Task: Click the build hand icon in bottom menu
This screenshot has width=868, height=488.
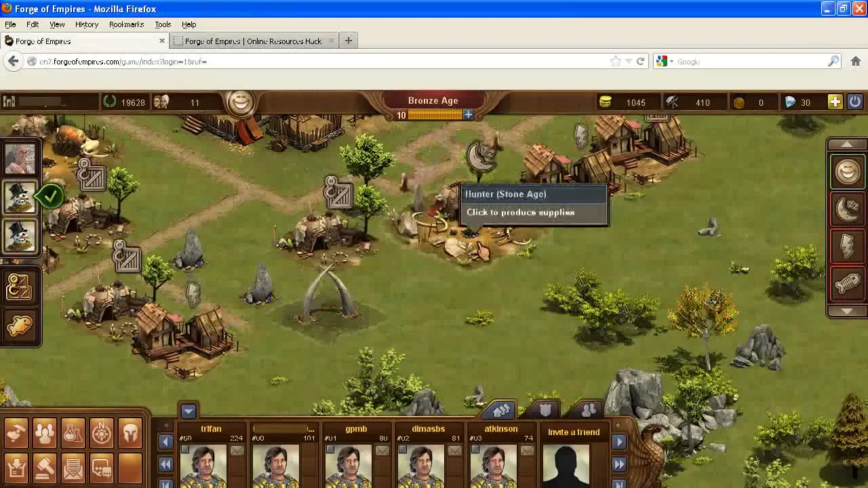Action: (16, 432)
